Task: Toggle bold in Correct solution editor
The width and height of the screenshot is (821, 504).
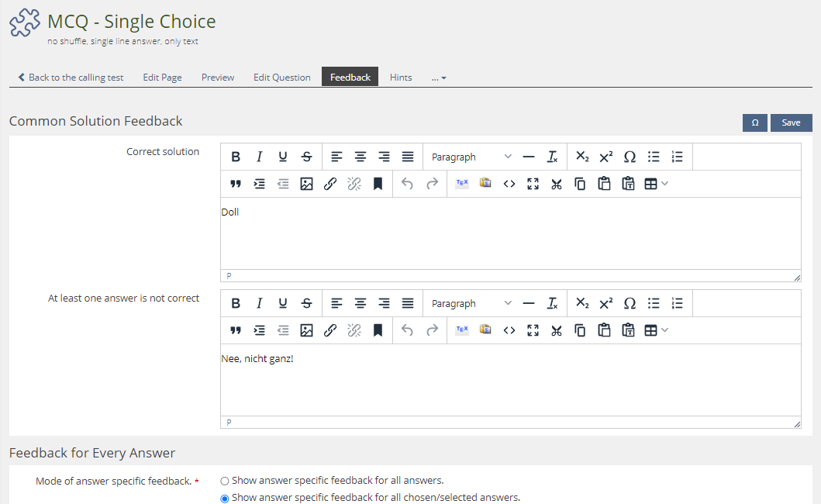Action: [236, 157]
